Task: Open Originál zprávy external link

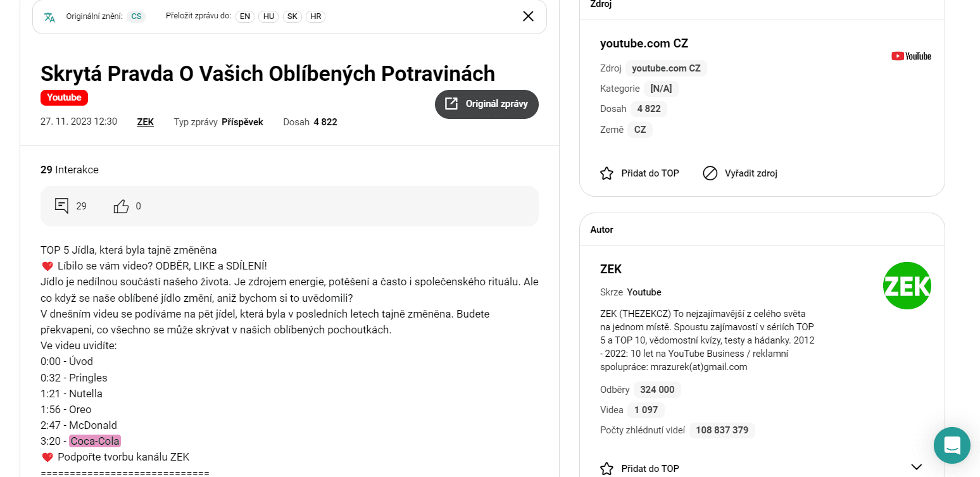Action: click(487, 104)
